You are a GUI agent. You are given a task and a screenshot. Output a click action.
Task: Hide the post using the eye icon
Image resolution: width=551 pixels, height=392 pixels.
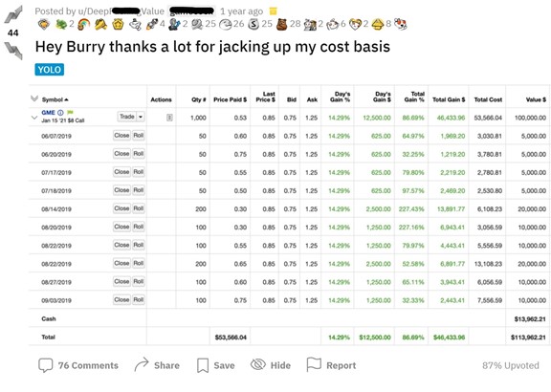(258, 364)
